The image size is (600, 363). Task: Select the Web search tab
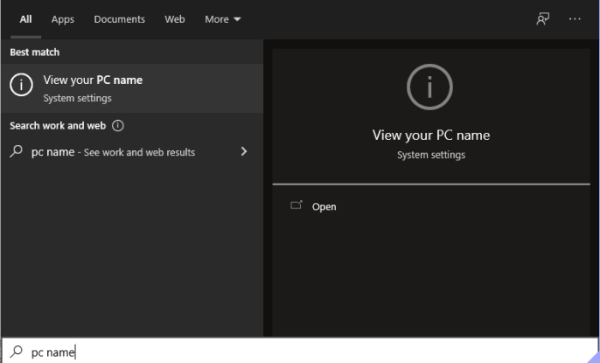point(175,19)
